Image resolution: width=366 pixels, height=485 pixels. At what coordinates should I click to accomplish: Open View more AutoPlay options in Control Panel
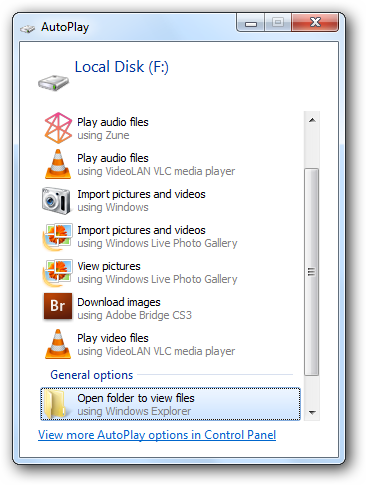(157, 435)
